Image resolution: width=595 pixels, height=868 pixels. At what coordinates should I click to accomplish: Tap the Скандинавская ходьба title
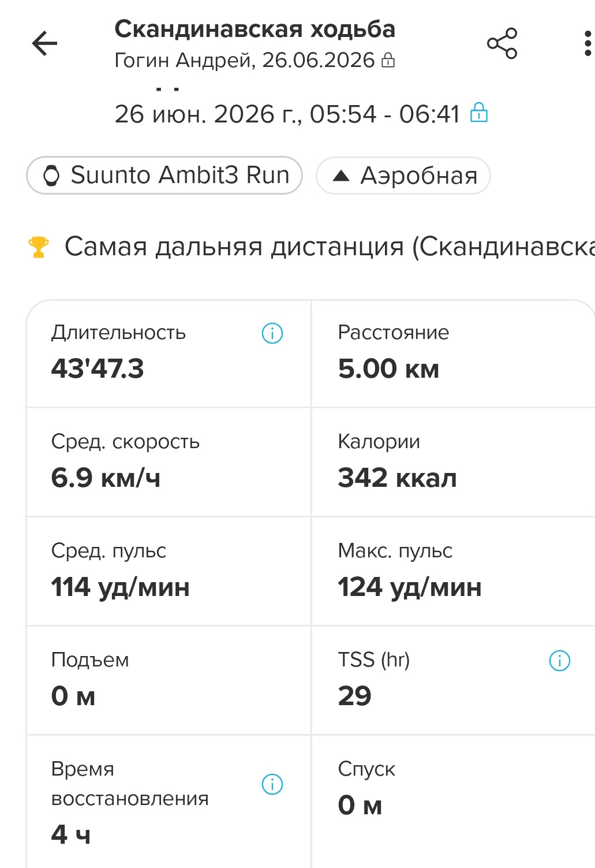pos(255,29)
